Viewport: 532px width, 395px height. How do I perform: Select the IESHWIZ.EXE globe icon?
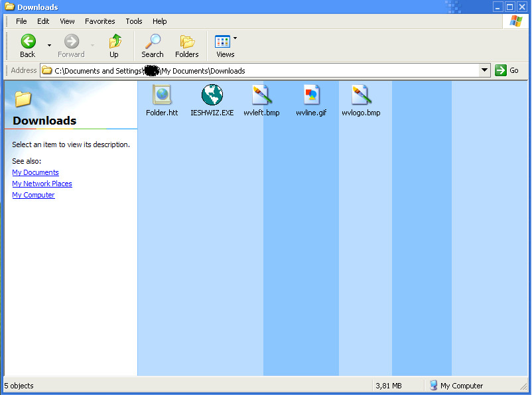point(212,95)
